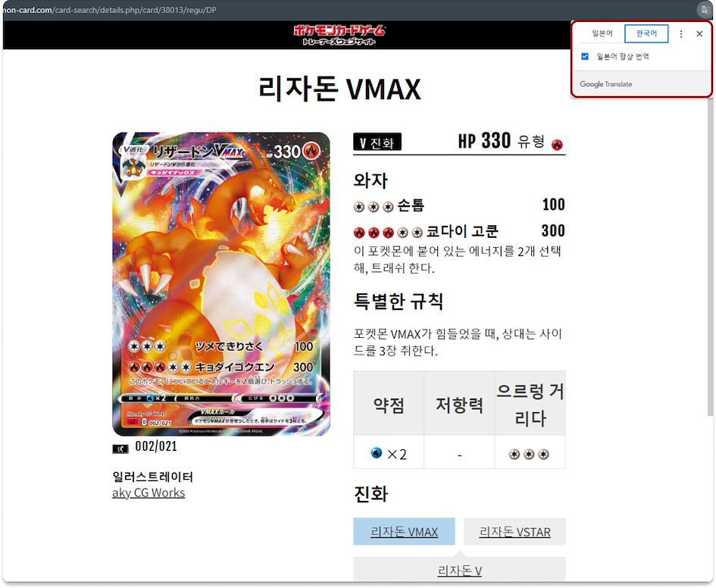Switch to the 일본어 tab in translate popup
Screen dimensions: 716x588
coord(602,33)
